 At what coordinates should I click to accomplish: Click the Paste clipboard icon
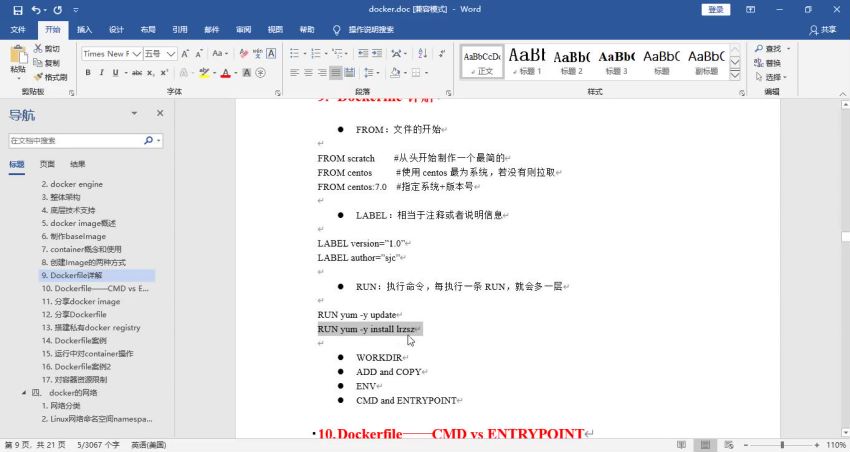click(18, 55)
